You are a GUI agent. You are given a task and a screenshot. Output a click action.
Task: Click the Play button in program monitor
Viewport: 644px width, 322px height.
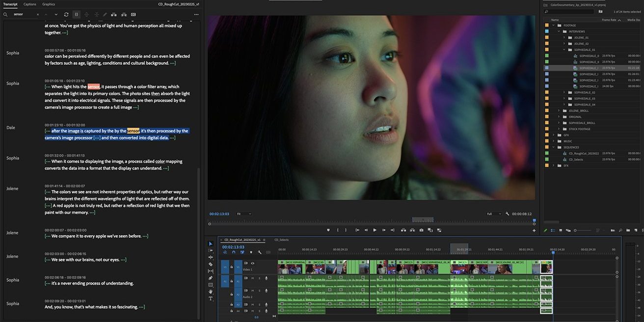pyautogui.click(x=375, y=230)
